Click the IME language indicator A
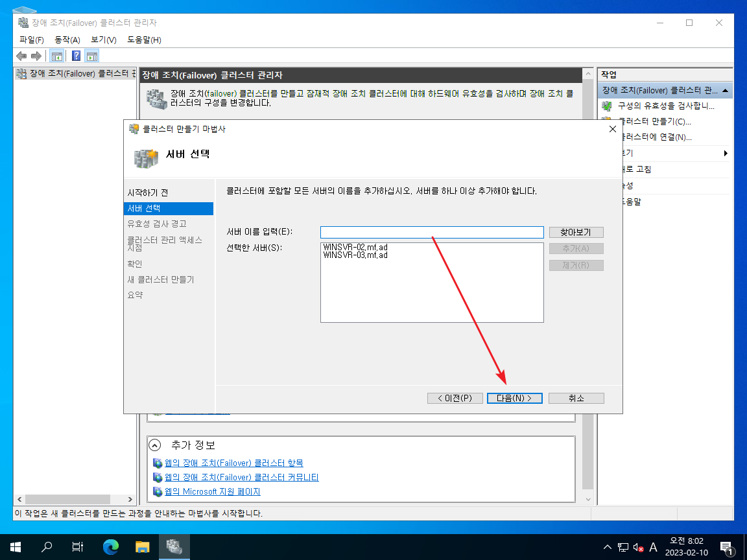Screen dimensions: 747x560 click(x=654, y=547)
